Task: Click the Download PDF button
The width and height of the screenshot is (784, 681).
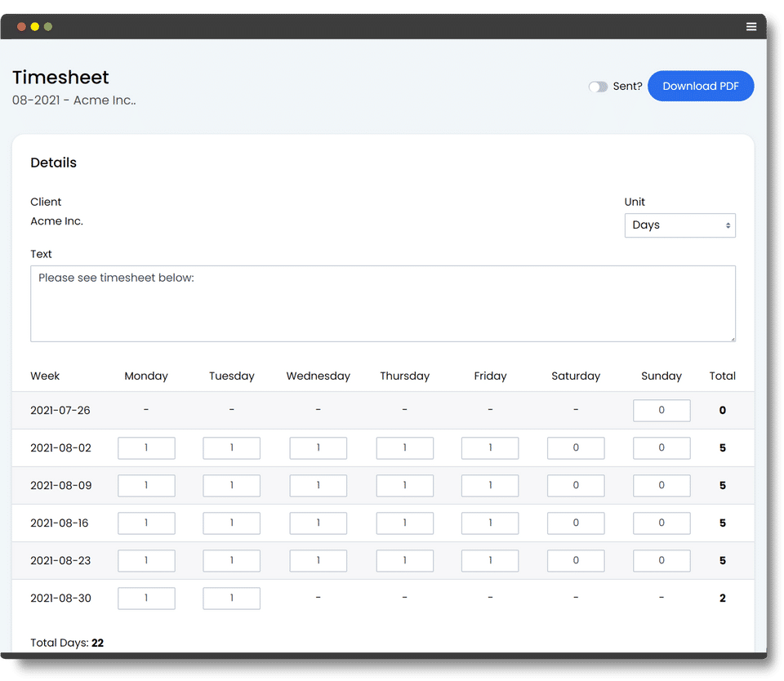Action: pyautogui.click(x=701, y=86)
